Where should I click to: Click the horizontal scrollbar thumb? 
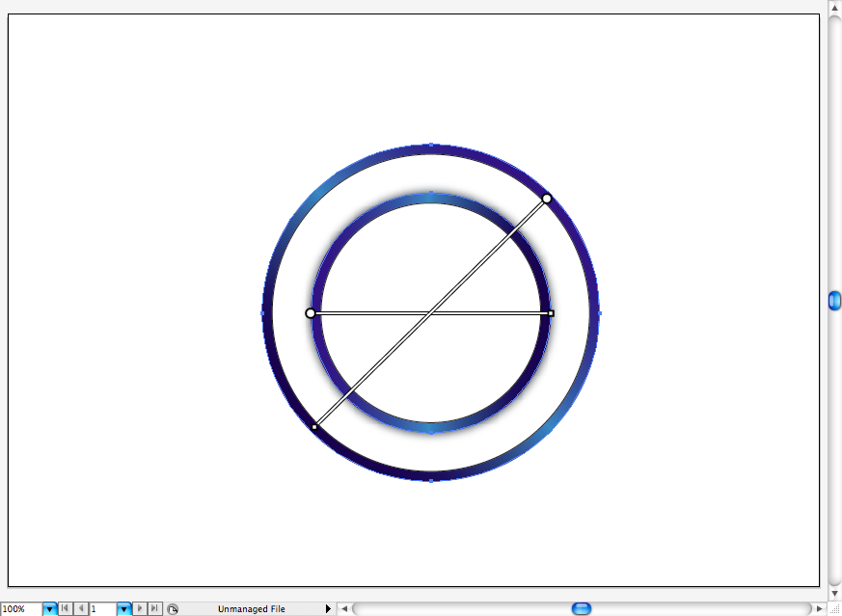(581, 608)
